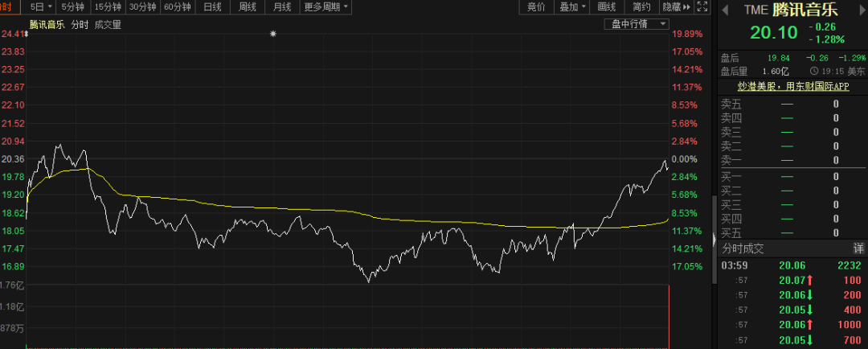Open the 炒港美股 东财国际APP link
This screenshot has height=349, width=868.
[x=793, y=86]
